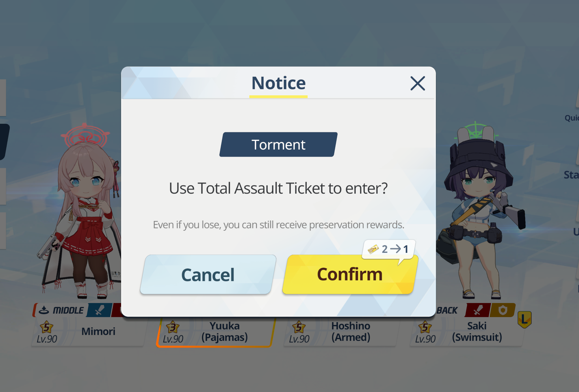The height and width of the screenshot is (392, 579).
Task: Click the BACK position tag
Action: click(447, 310)
